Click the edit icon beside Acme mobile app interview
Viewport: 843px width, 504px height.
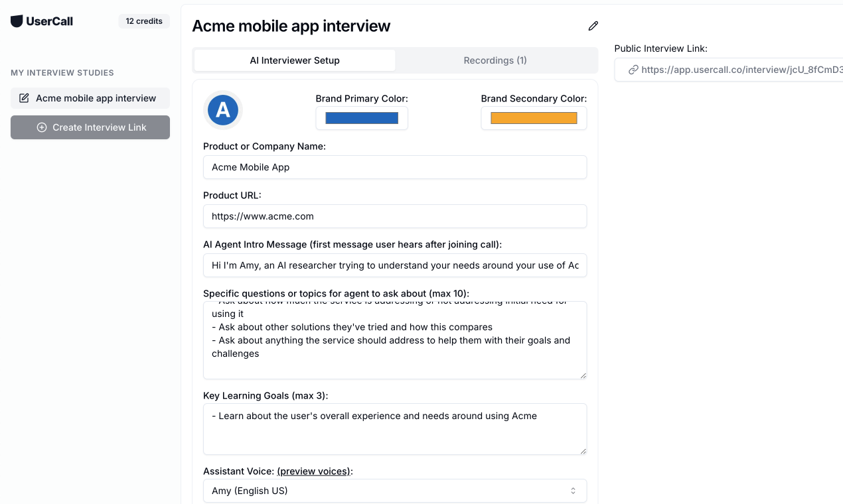tap(24, 98)
